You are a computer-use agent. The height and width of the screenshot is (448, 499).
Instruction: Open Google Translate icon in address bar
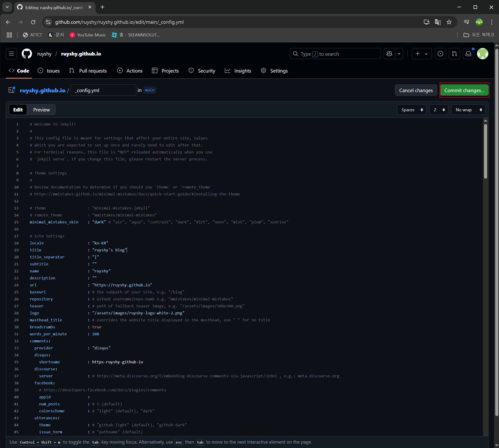click(x=437, y=22)
